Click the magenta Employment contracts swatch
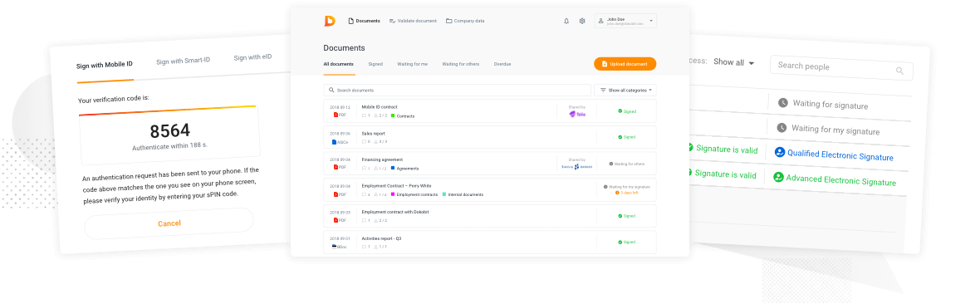 tap(393, 194)
